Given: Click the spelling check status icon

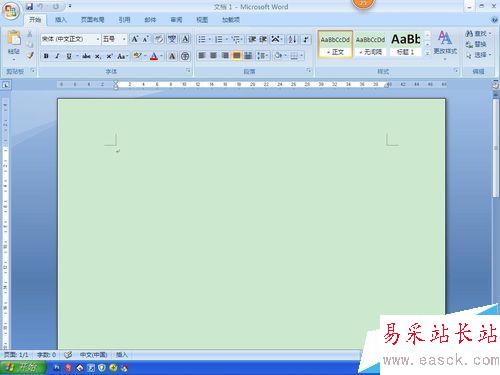Looking at the screenshot, I should tap(68, 355).
